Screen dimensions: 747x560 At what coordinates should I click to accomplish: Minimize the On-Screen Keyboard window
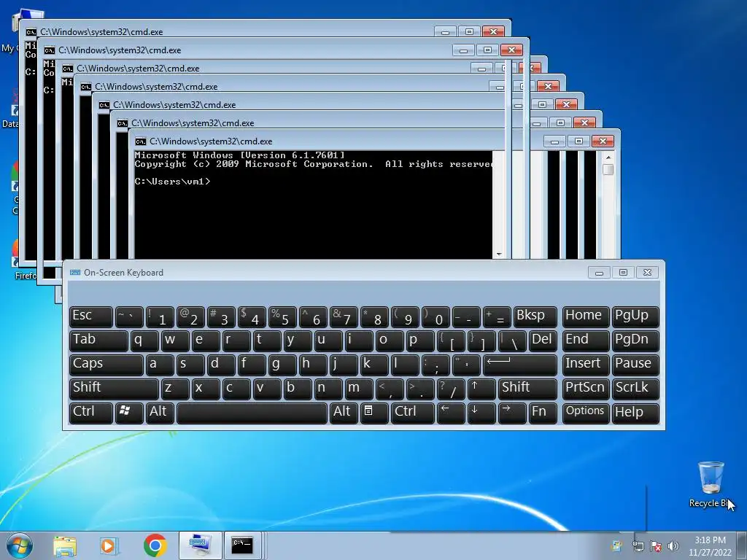point(599,273)
